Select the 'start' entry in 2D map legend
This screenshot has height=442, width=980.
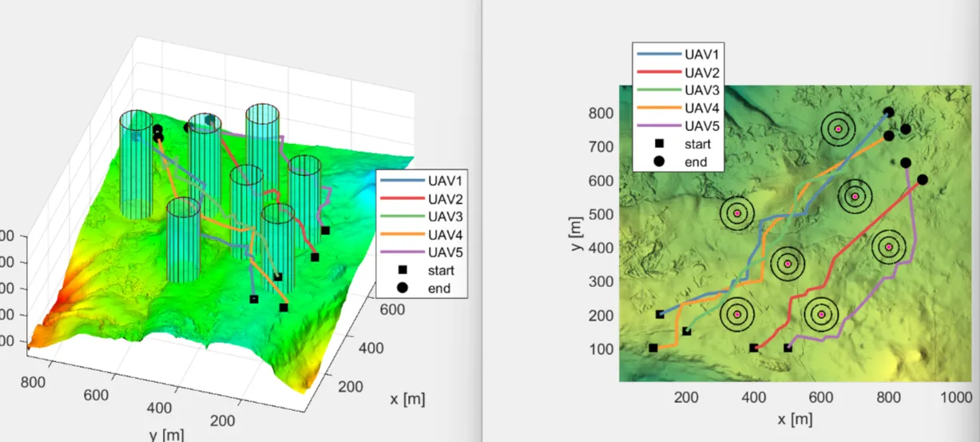[x=696, y=144]
